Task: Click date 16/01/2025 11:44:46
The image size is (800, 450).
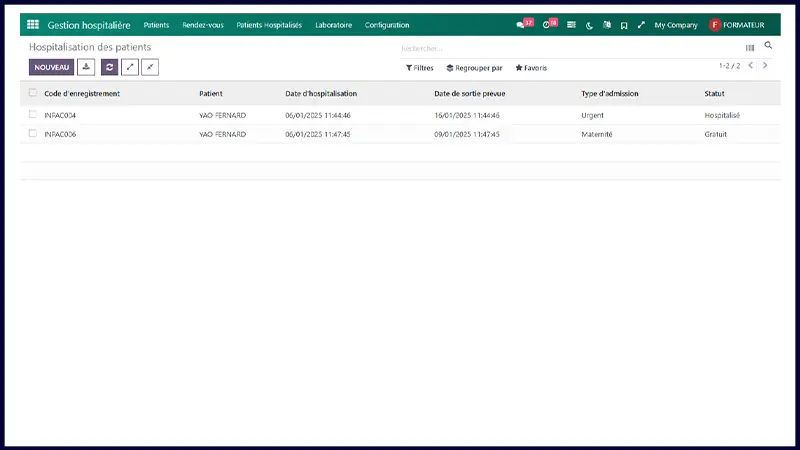Action: (467, 115)
